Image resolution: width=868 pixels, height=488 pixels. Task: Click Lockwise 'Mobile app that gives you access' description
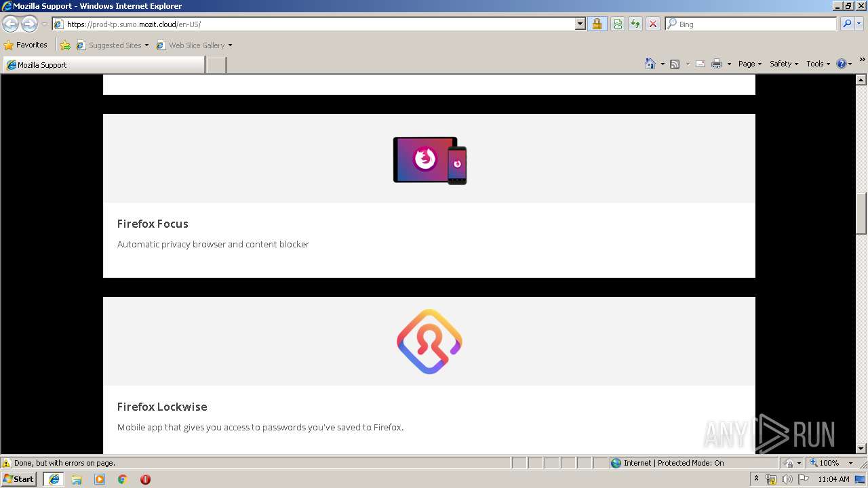click(x=260, y=427)
